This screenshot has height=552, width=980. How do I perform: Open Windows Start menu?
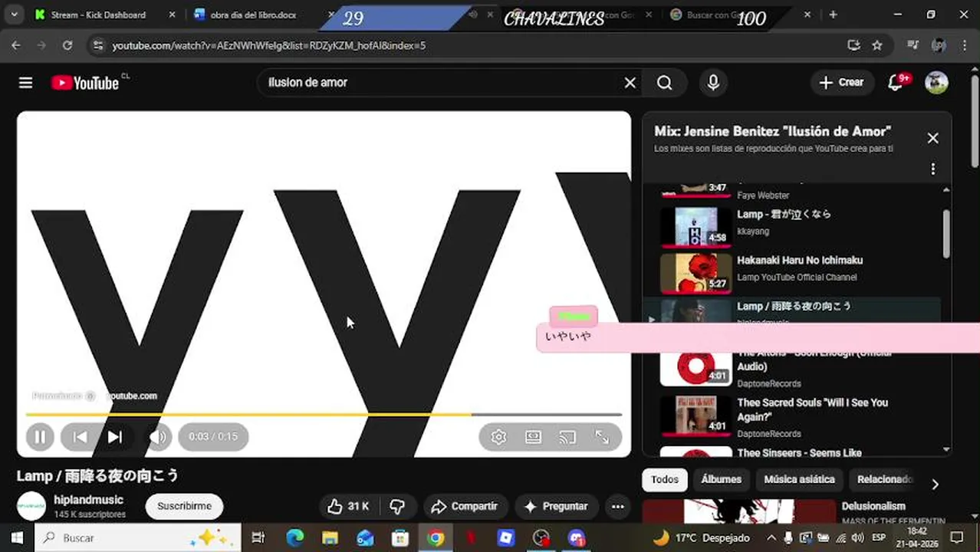(x=16, y=537)
